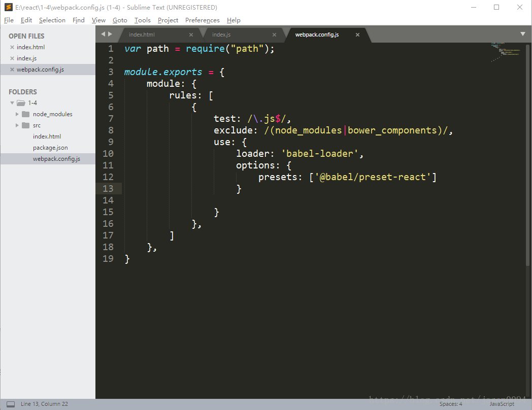Close the index.js tab
532x410 pixels.
(x=274, y=35)
